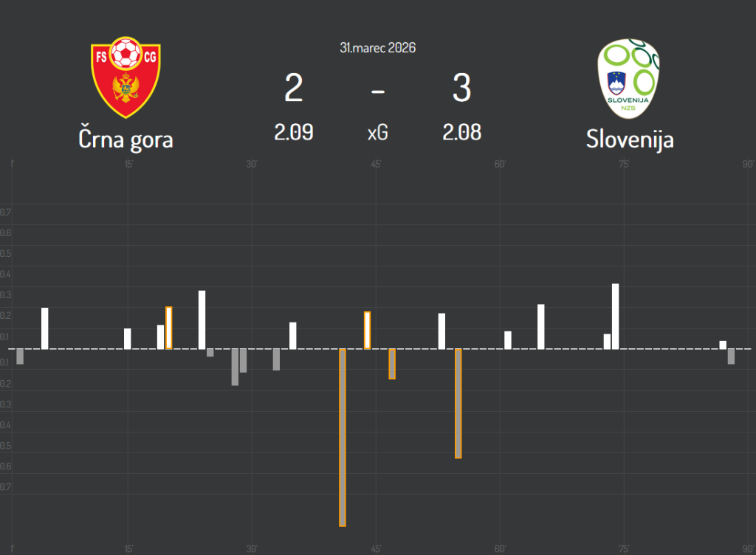Select the Črna gora team name
The height and width of the screenshot is (555, 756).
coord(126,139)
